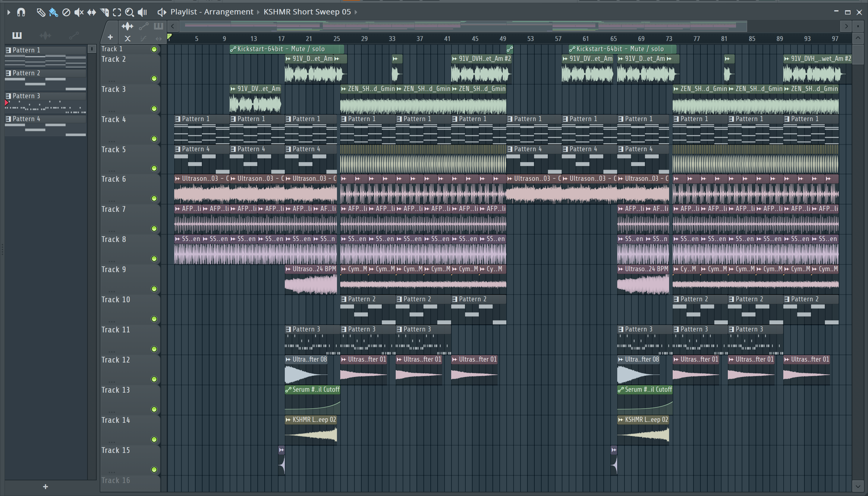The image size is (868, 496).
Task: Focus pattern clips with the piano icon
Action: 159,26
